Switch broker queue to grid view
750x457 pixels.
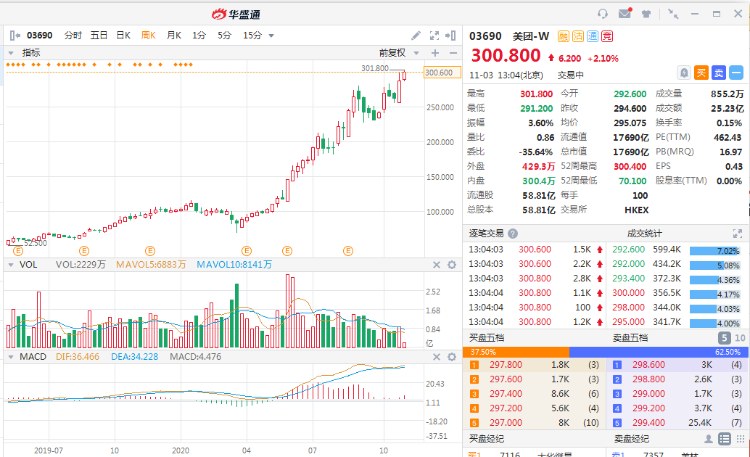(740, 439)
